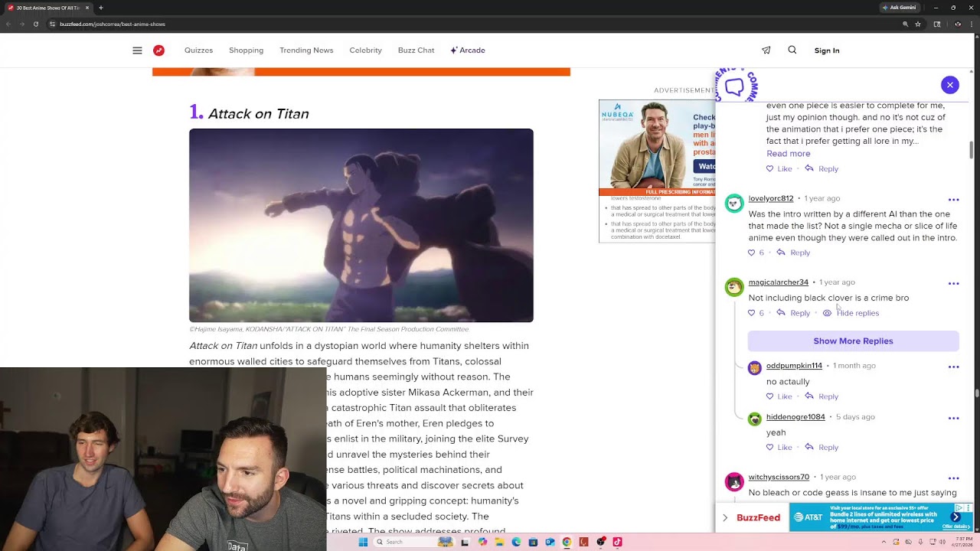Open the Shopping section
This screenshot has width=980, height=551.
point(246,51)
